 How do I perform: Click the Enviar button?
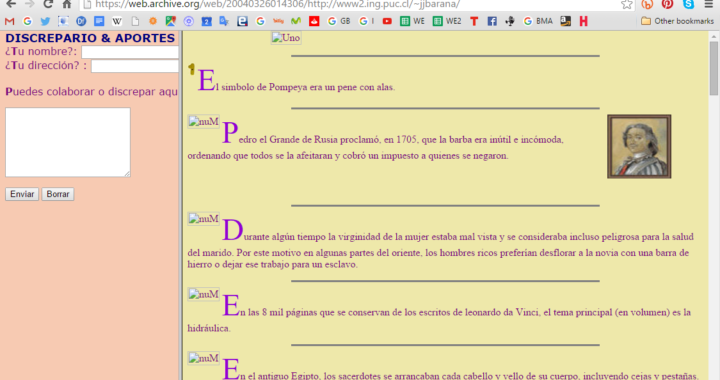pyautogui.click(x=22, y=194)
